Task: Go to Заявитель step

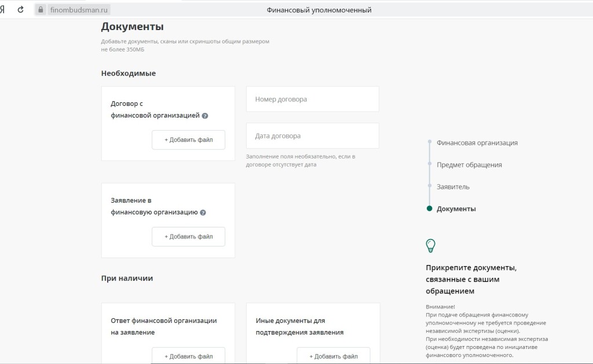Action: (453, 187)
